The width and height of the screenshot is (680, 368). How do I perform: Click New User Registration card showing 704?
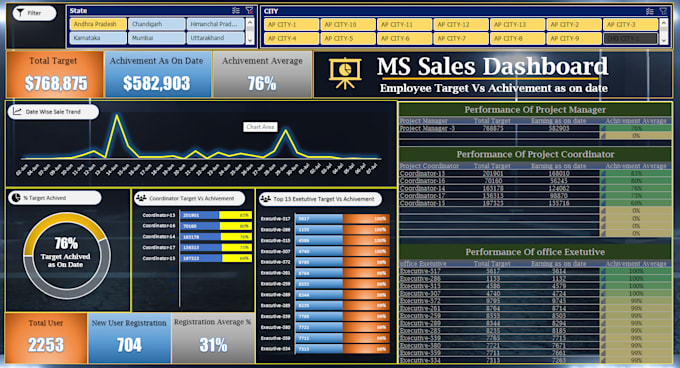(x=129, y=338)
